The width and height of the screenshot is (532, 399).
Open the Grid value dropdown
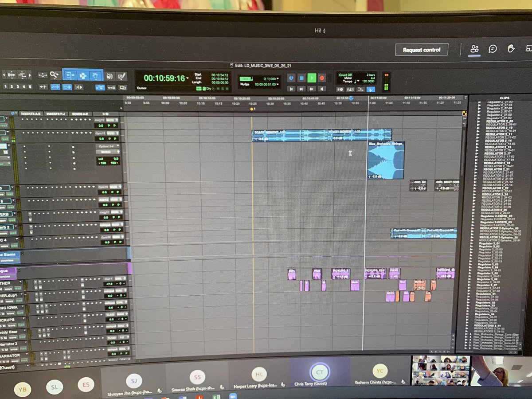click(278, 78)
